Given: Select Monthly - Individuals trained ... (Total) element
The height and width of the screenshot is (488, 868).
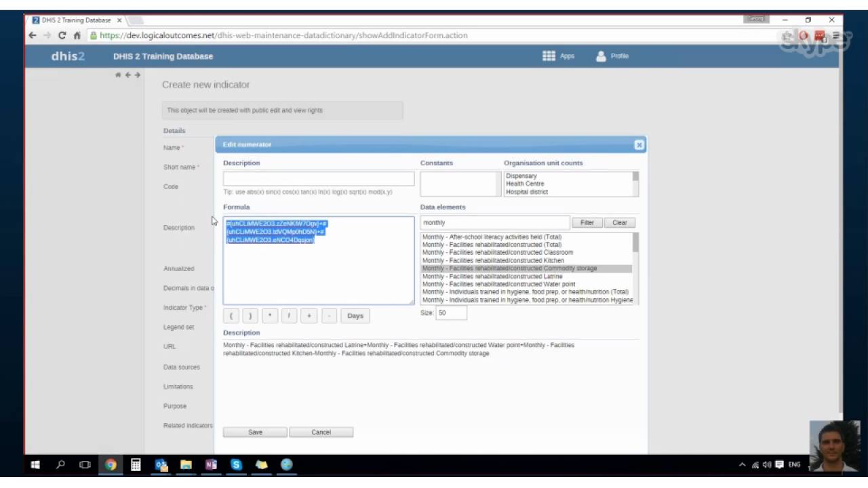Looking at the screenshot, I should coord(526,292).
